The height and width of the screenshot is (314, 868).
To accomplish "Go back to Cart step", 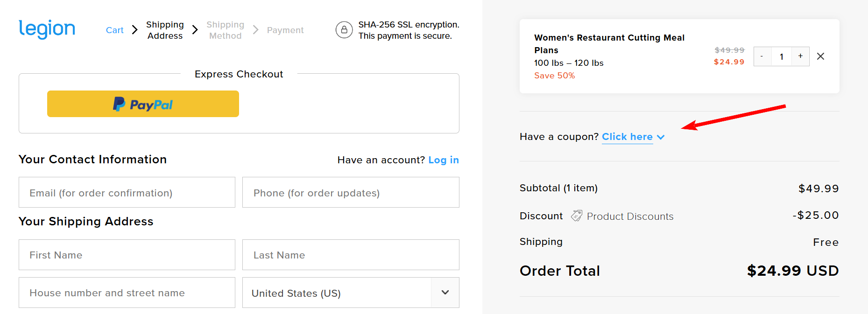I will pyautogui.click(x=114, y=30).
